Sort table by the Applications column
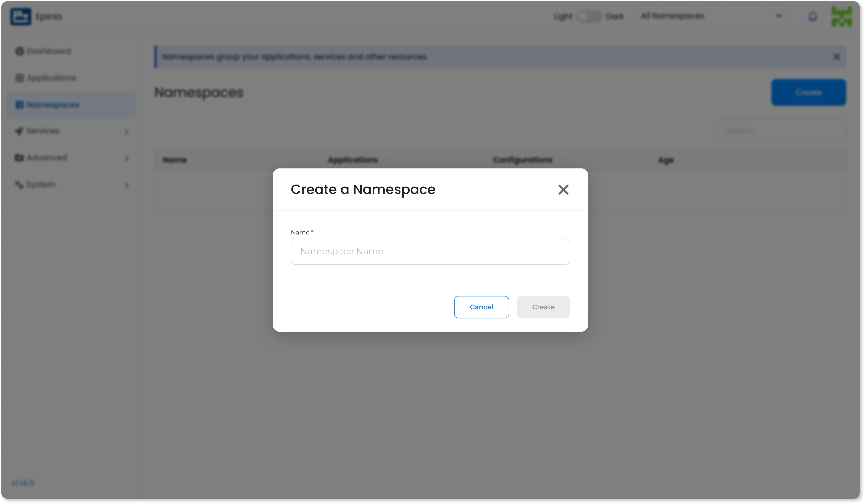The width and height of the screenshot is (865, 504). click(x=353, y=160)
